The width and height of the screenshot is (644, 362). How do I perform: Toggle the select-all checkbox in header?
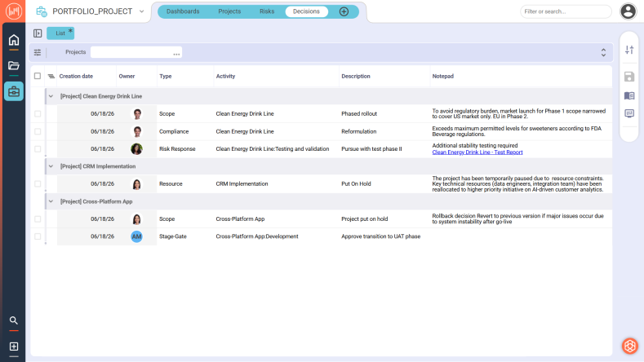[x=38, y=76]
